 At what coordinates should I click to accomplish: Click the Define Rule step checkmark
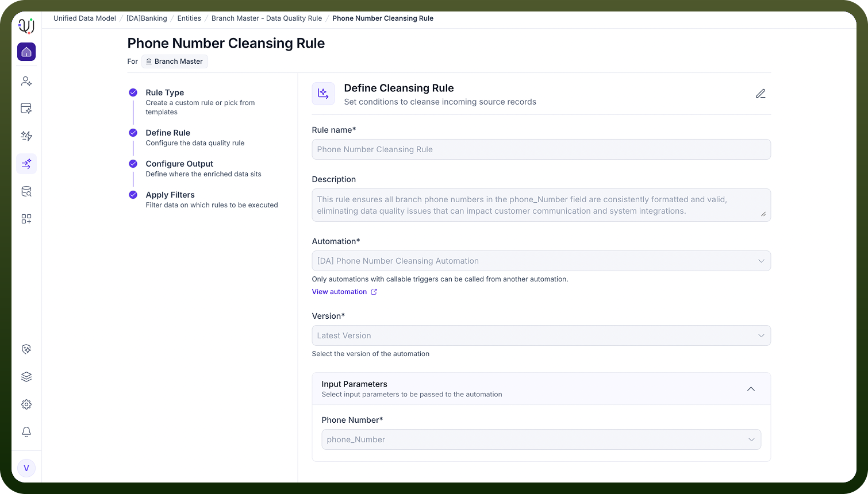pyautogui.click(x=133, y=133)
